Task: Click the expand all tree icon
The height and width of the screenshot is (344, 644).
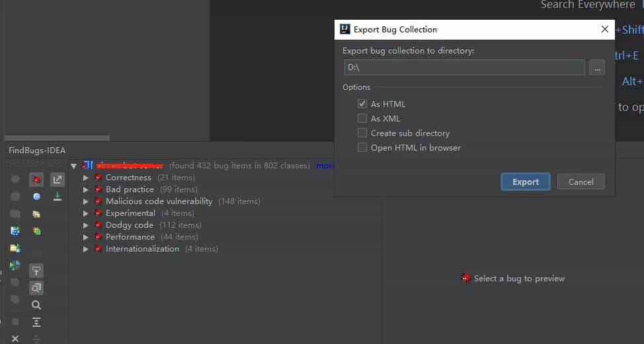Action: click(36, 322)
